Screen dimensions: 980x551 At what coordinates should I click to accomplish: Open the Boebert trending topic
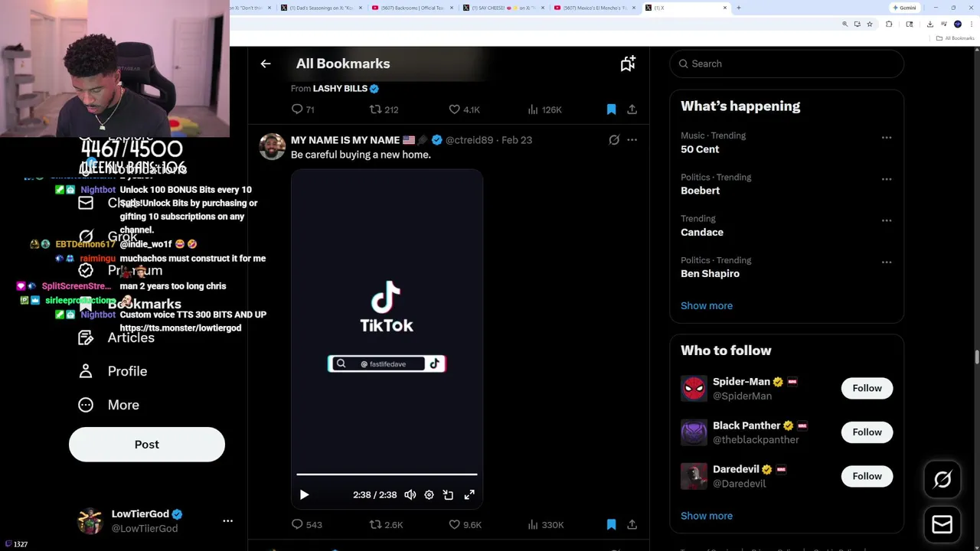[x=700, y=191]
